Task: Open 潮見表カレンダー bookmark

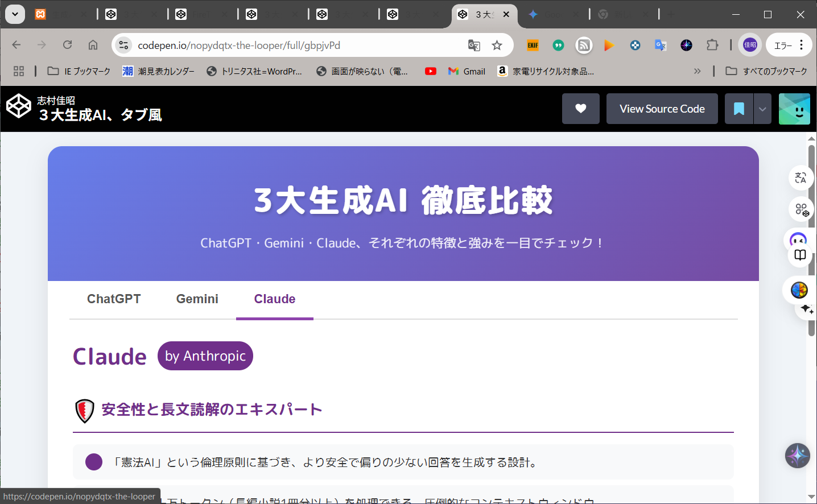Action: point(158,71)
